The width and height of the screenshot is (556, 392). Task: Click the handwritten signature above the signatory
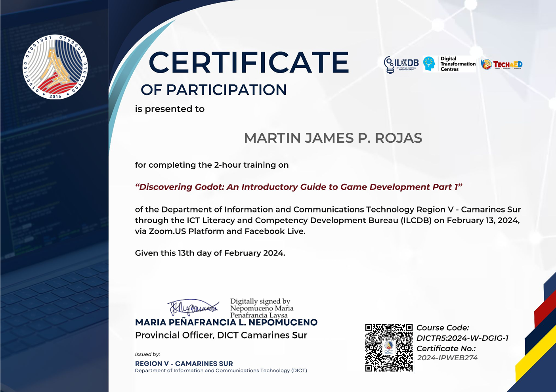193,308
